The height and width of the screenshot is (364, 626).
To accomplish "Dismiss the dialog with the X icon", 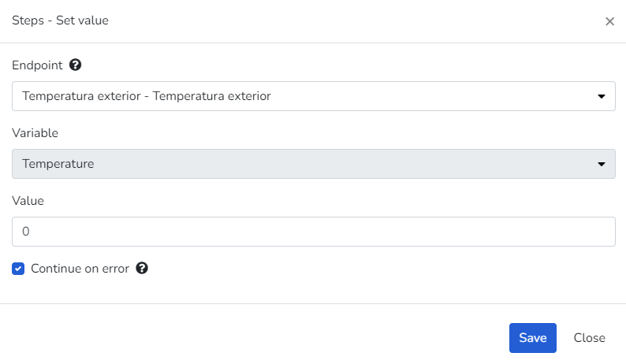I will [x=609, y=21].
